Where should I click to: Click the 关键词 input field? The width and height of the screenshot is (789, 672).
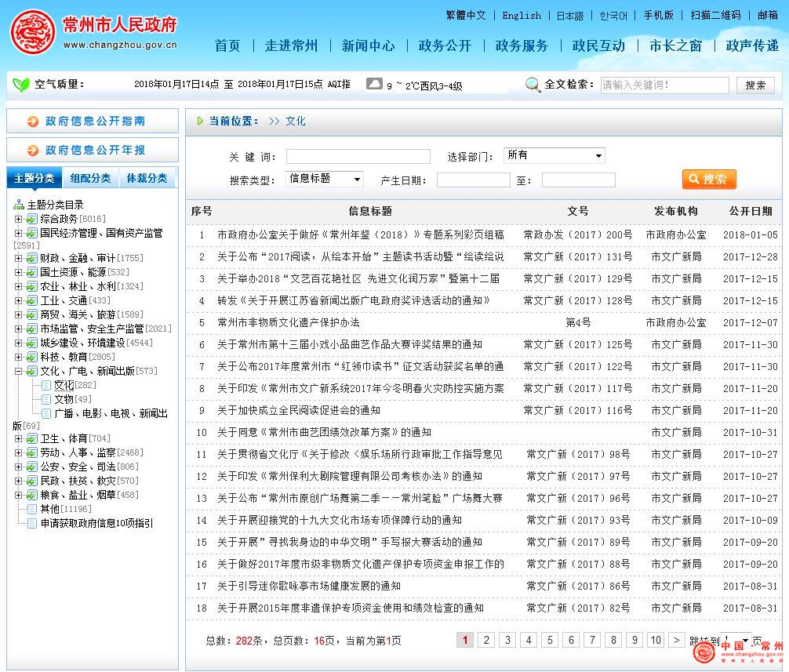[x=358, y=157]
